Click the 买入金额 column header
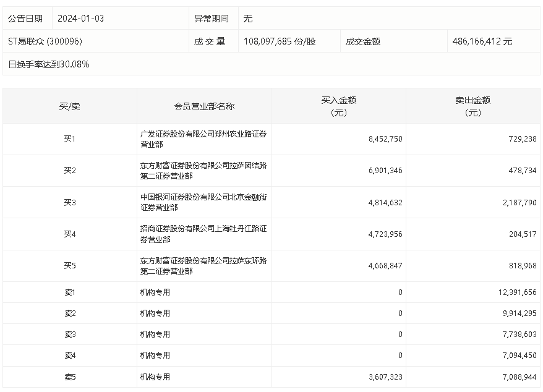Image resolution: width=543 pixels, height=392 pixels. click(338, 106)
